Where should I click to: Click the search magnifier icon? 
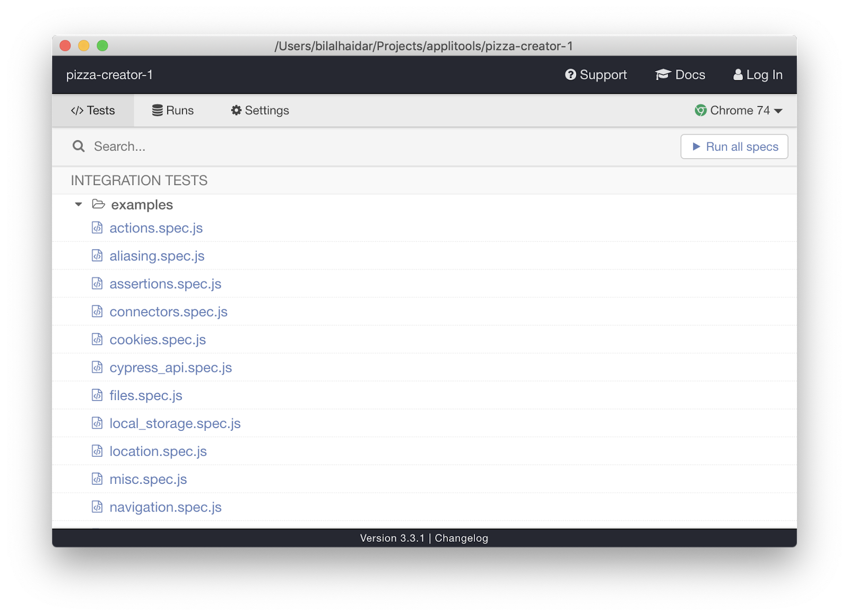[79, 146]
